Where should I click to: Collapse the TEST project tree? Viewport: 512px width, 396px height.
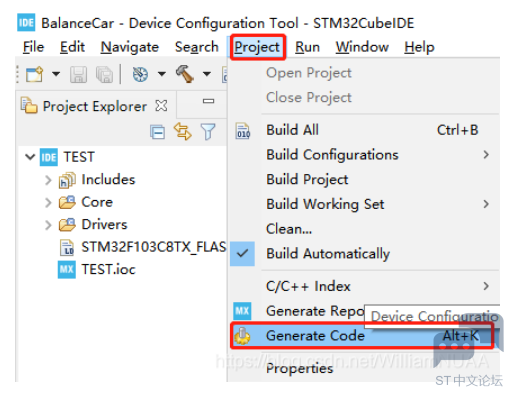coord(30,157)
